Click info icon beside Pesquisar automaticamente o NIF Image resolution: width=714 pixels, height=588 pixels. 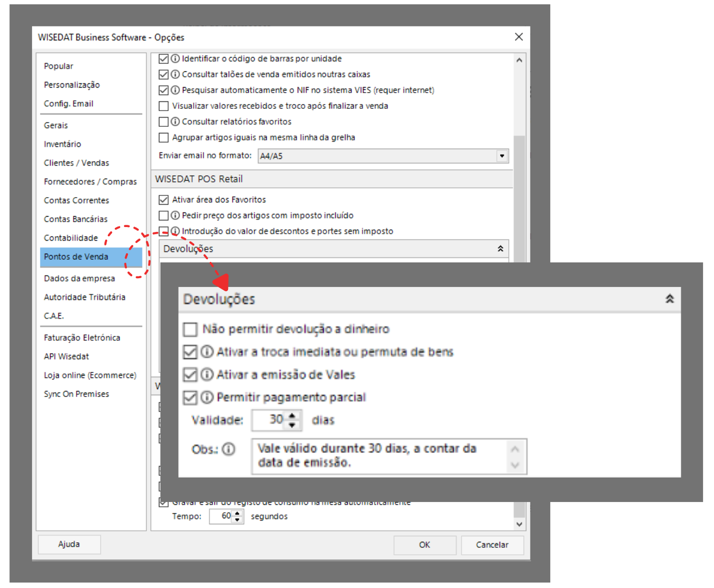[x=175, y=90]
